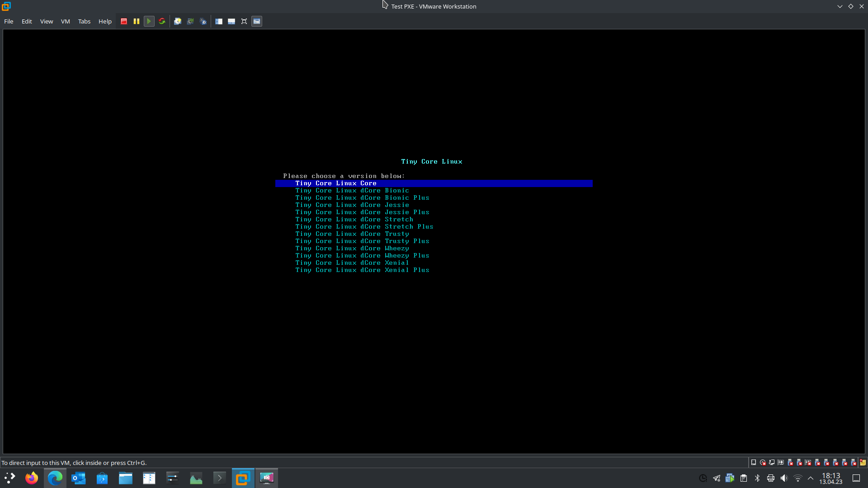Image resolution: width=868 pixels, height=488 pixels.
Task: Suspend the VM with the pause icon
Action: pyautogui.click(x=137, y=21)
